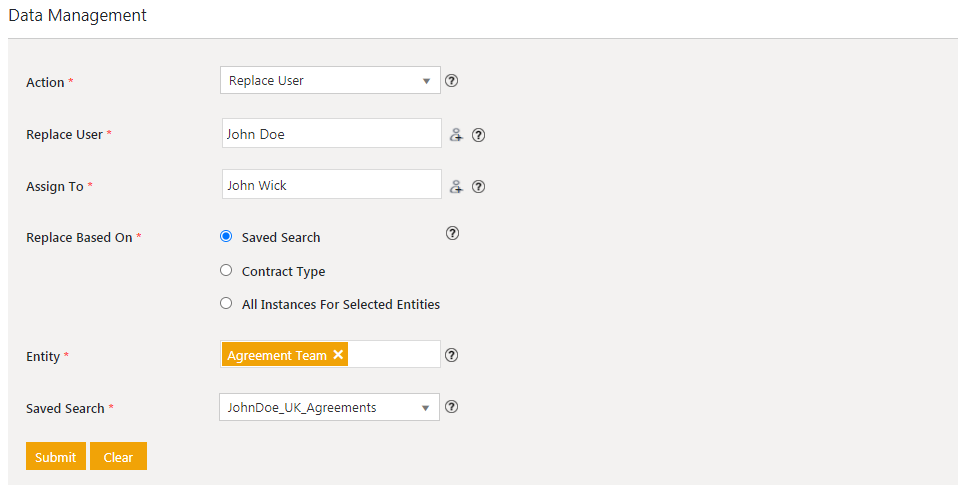This screenshot has width=958, height=485.
Task: Open user picker for Assign To field
Action: click(x=456, y=186)
